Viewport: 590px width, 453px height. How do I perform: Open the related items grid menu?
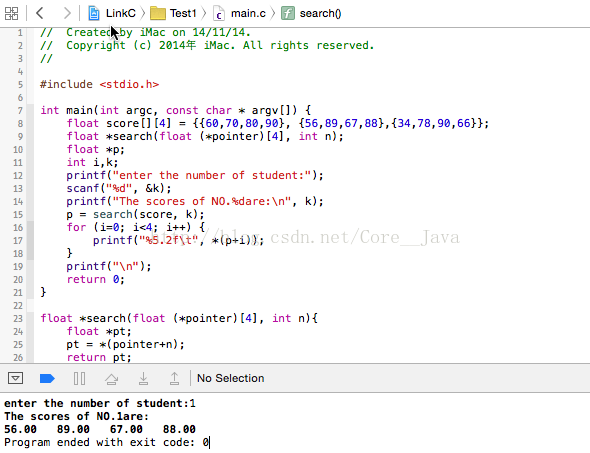[x=11, y=14]
